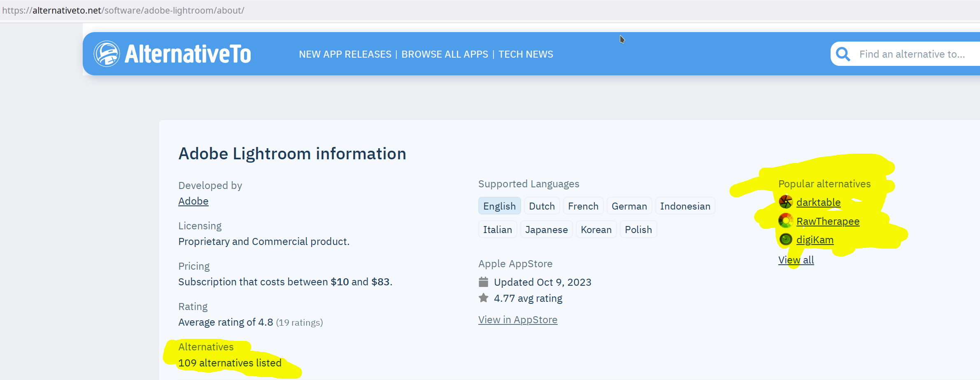Viewport: 980px width, 380px height.
Task: Click the darktable app icon
Action: click(x=785, y=202)
